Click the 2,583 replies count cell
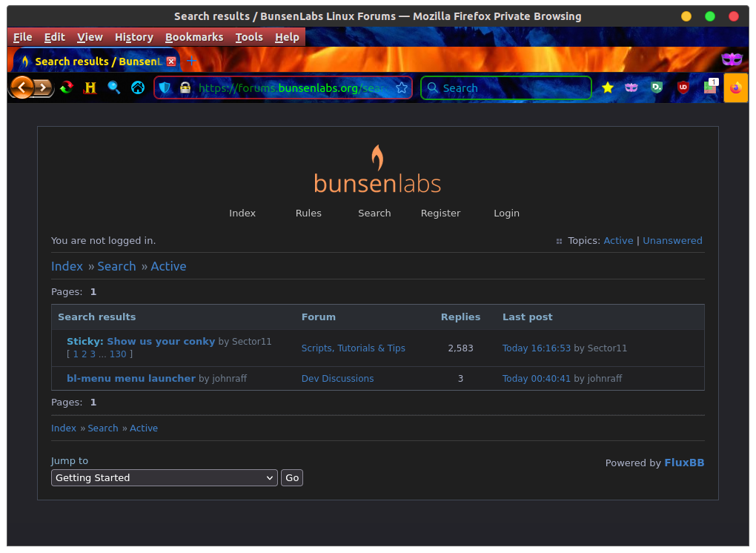 pyautogui.click(x=460, y=348)
